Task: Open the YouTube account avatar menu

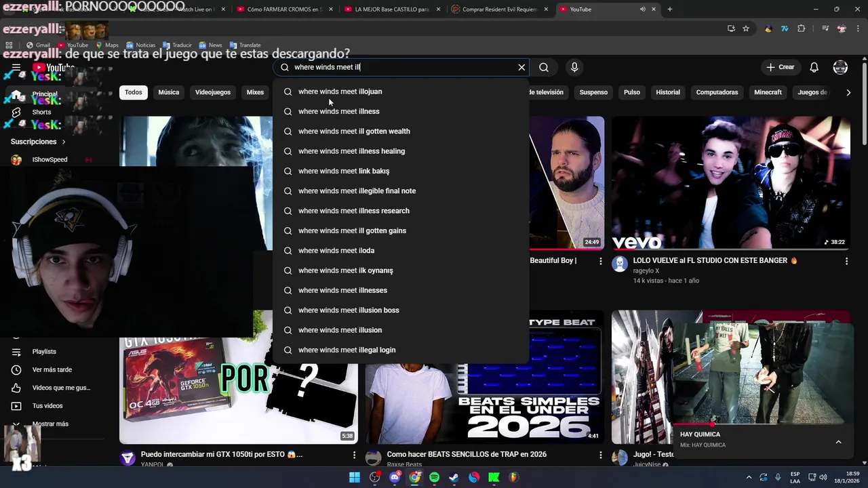Action: (840, 67)
